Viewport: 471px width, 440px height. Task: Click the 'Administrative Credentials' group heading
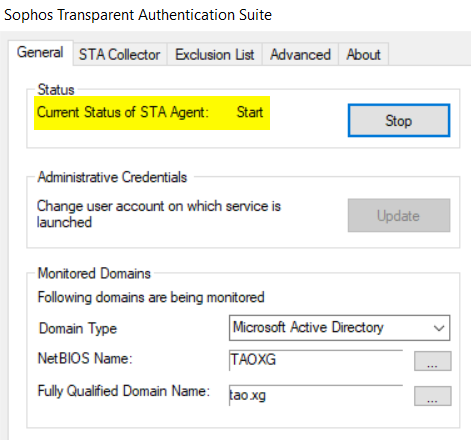coord(112,177)
